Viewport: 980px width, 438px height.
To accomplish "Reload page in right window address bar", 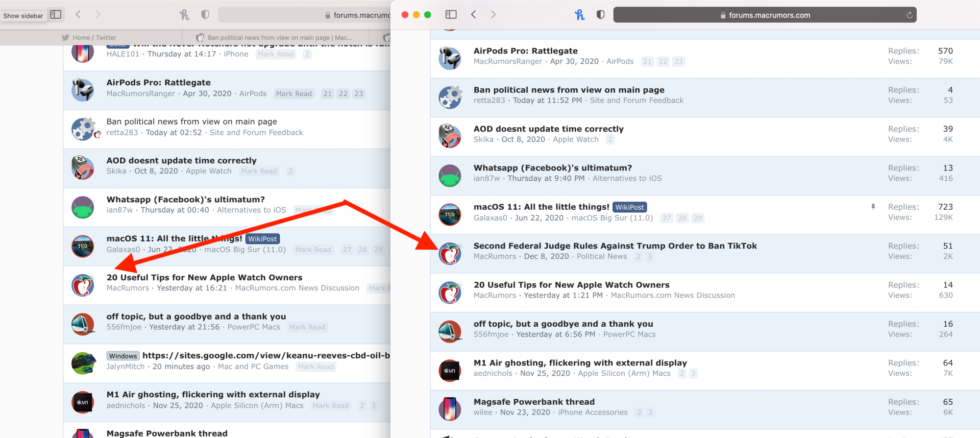I will 909,15.
